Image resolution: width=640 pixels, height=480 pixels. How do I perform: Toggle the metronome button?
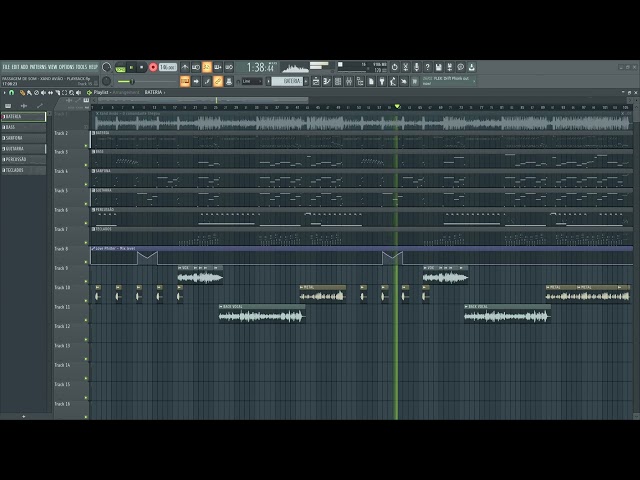tap(185, 67)
